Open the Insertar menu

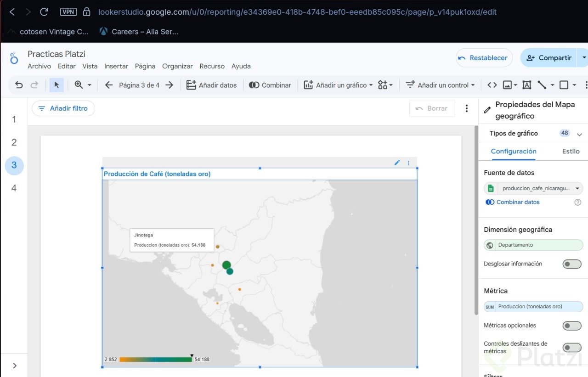pos(116,66)
